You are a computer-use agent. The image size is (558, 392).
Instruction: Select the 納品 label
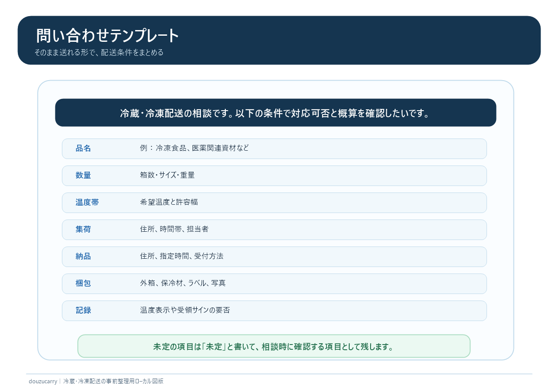coord(83,257)
